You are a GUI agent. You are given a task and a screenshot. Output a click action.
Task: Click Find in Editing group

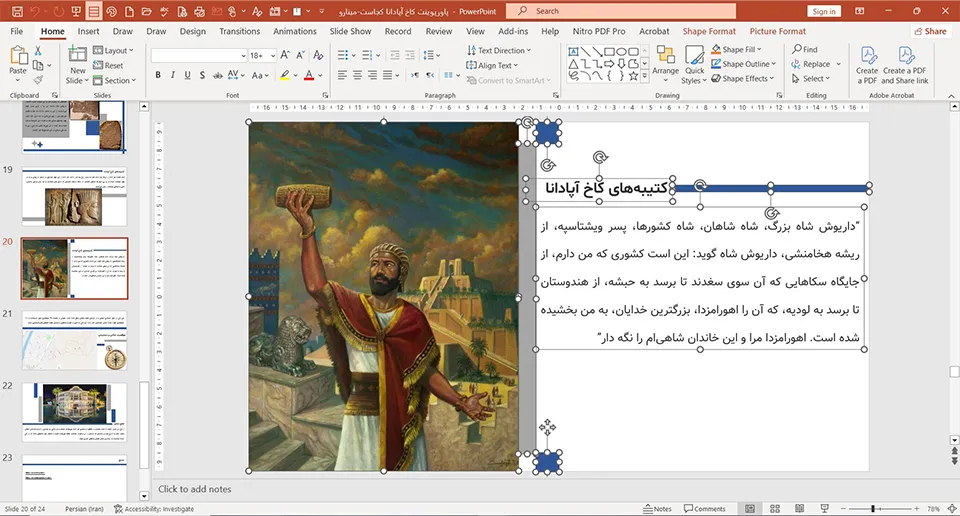tap(804, 49)
